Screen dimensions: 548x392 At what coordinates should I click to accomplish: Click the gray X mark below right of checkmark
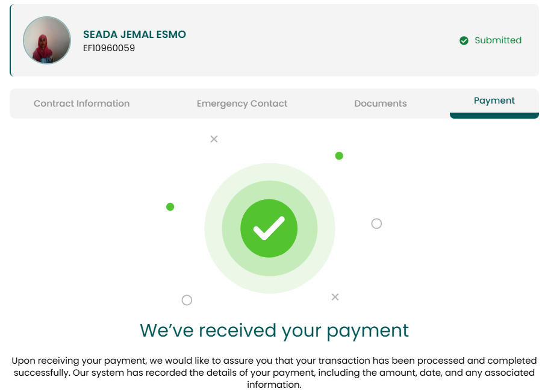[x=335, y=297]
